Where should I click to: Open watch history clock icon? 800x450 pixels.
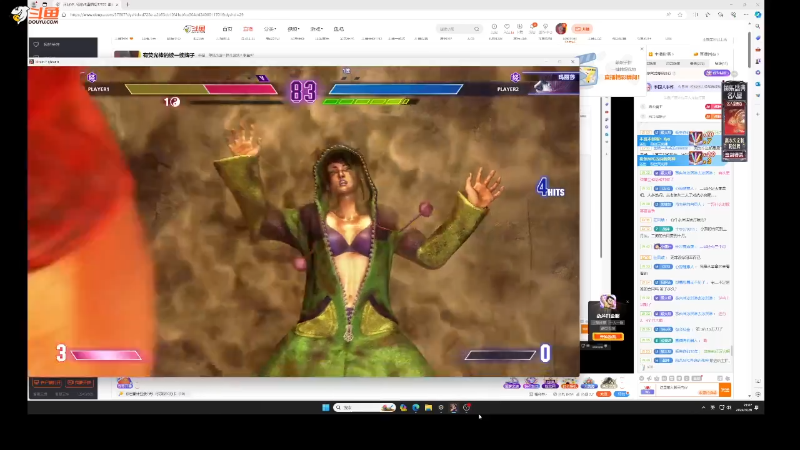(494, 28)
